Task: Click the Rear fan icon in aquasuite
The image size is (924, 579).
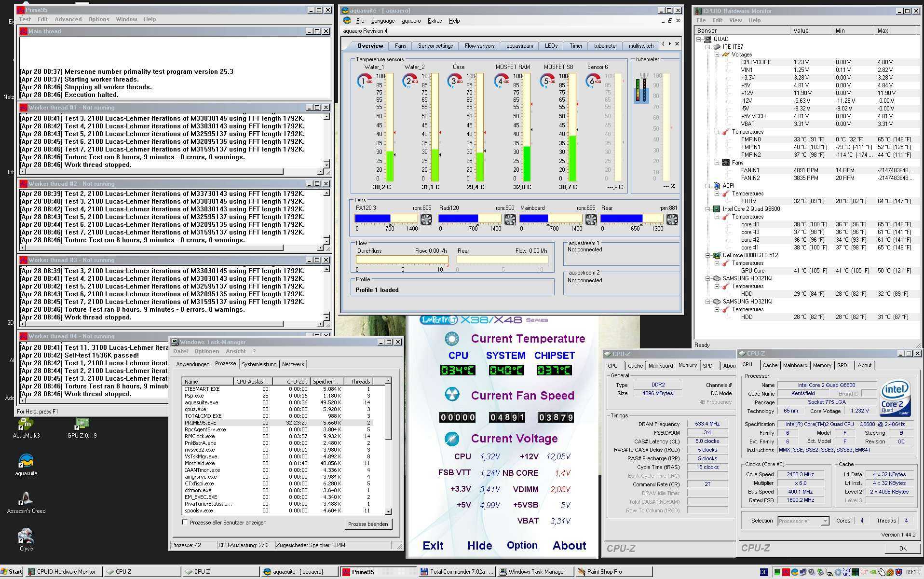Action: 672,220
